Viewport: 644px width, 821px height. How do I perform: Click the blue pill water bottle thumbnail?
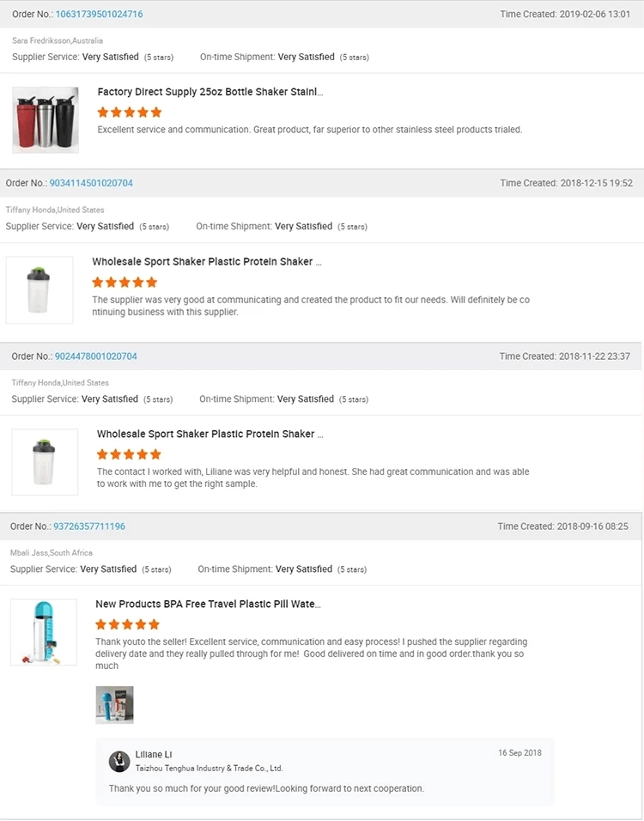(43, 632)
